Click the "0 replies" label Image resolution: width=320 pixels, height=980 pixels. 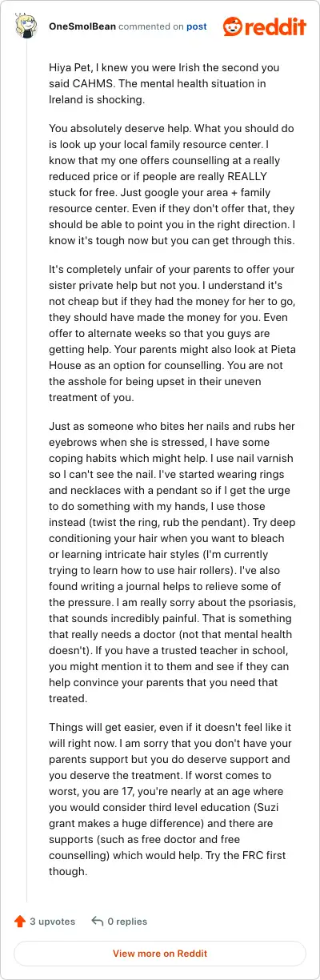128,922
